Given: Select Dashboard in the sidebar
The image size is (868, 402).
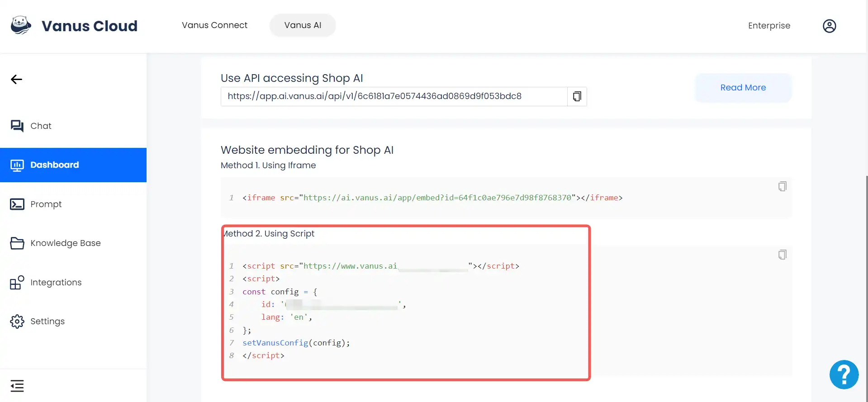Looking at the screenshot, I should (x=73, y=165).
